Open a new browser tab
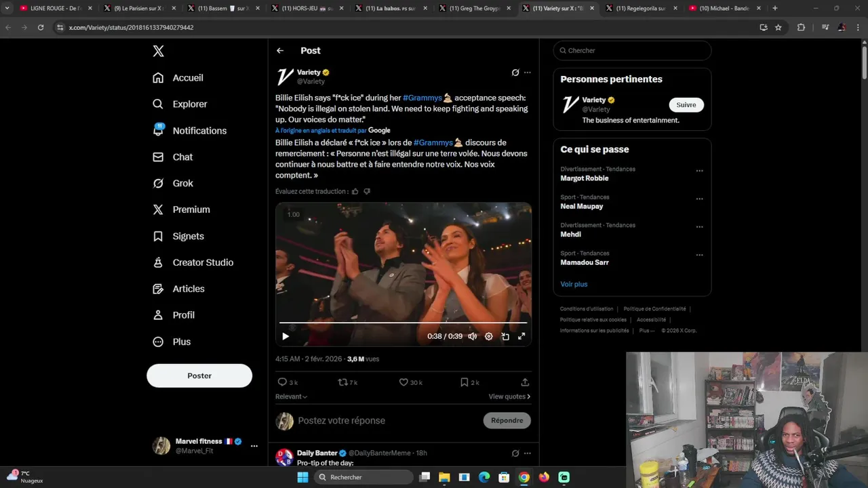Image resolution: width=868 pixels, height=488 pixels. 775,8
